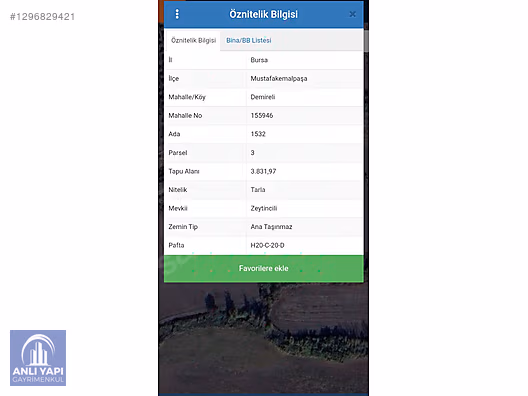Click the Mahalle No label
The height and width of the screenshot is (396, 528).
pos(185,116)
